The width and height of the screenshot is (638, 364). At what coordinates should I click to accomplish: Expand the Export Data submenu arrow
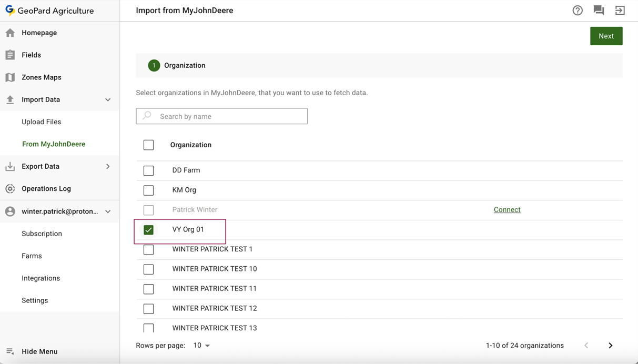108,167
